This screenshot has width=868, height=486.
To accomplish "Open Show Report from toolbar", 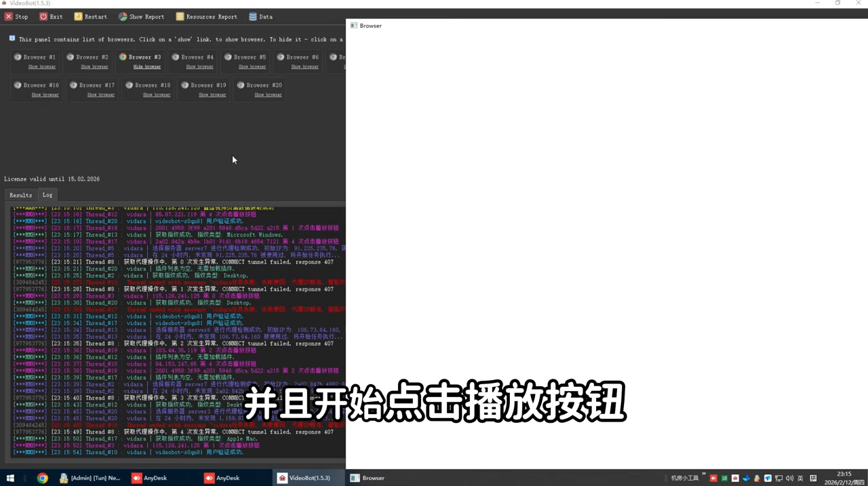I will tap(141, 16).
